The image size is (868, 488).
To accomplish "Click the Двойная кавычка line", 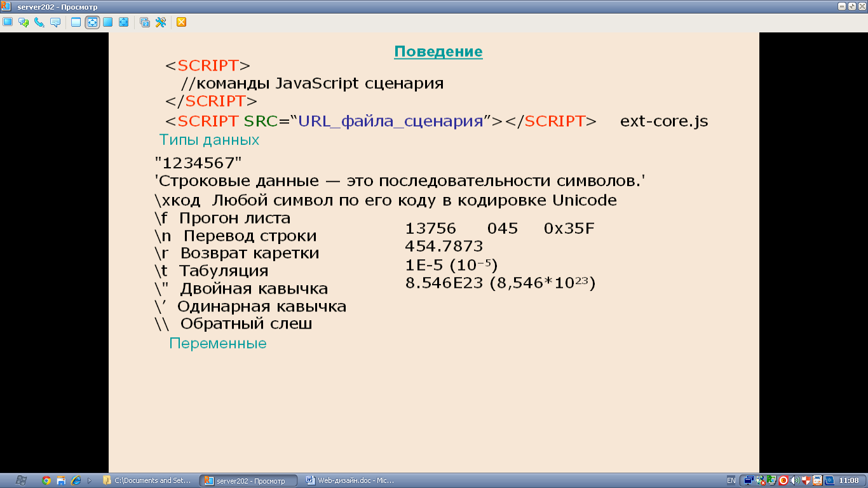I will pos(241,289).
